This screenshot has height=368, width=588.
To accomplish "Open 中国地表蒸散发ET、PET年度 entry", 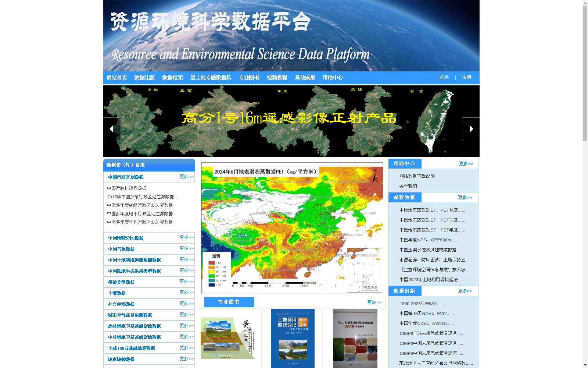I will 433,230.
